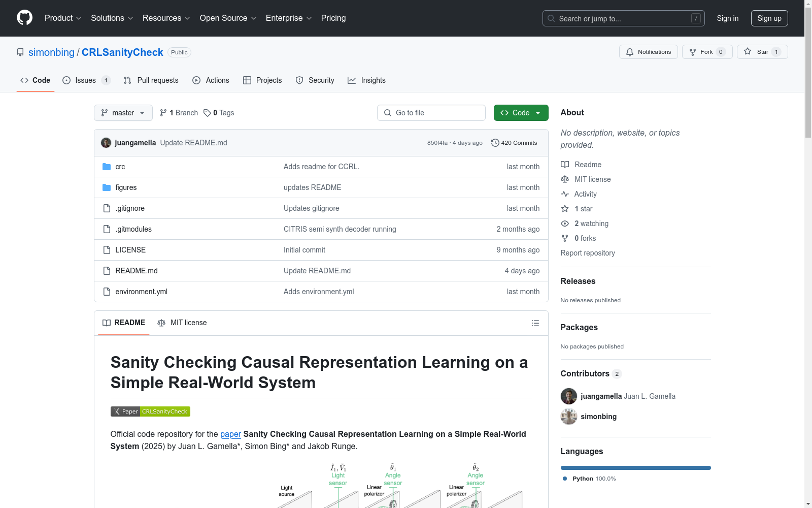Open the green Code dropdown
812x508 pixels.
[x=521, y=113]
